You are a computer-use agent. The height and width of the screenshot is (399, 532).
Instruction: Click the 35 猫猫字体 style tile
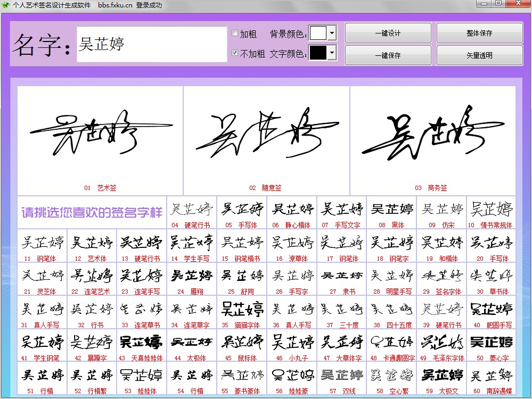[x=242, y=312]
